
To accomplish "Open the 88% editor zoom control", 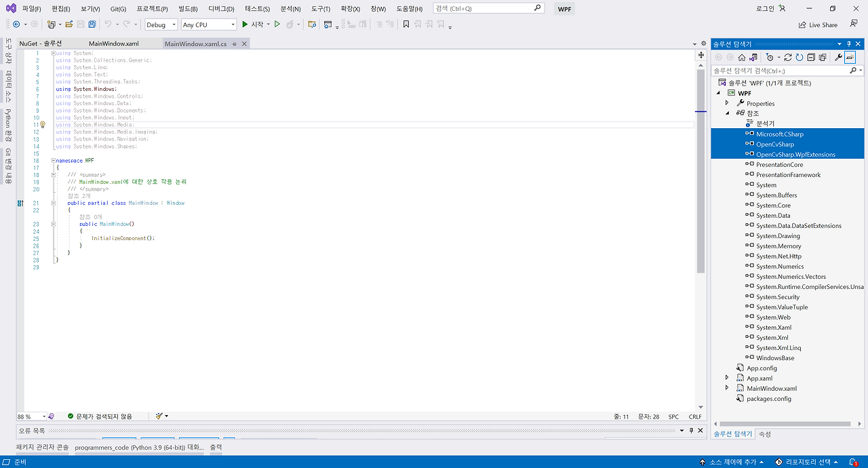I will 29,416.
